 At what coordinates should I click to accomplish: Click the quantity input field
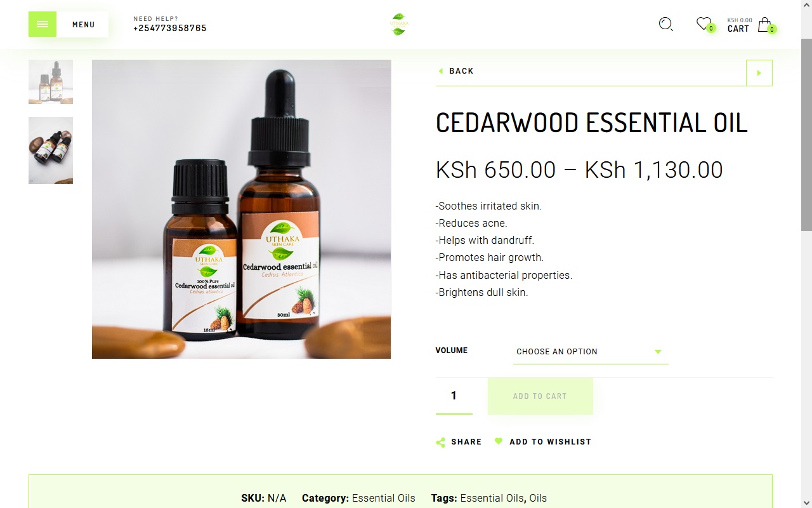tap(454, 396)
